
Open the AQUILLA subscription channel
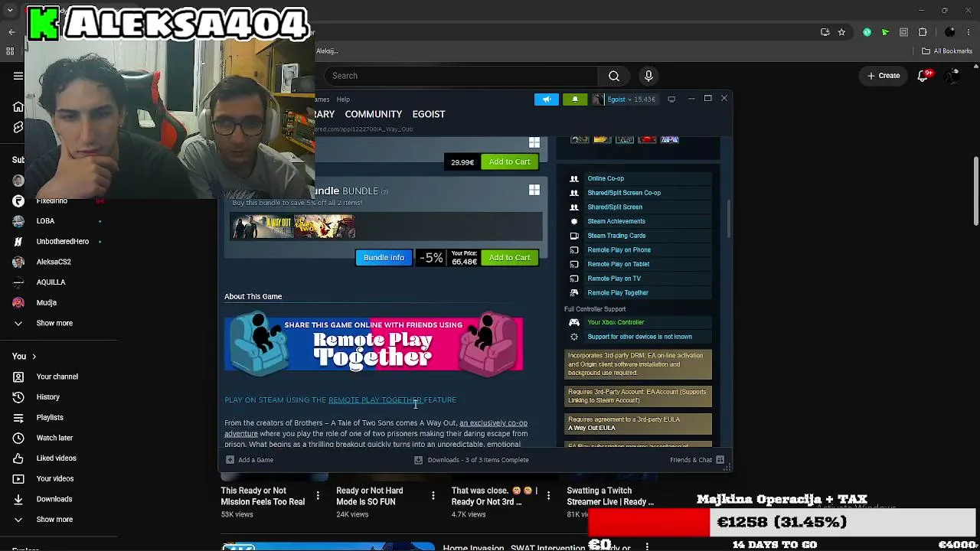tap(51, 282)
